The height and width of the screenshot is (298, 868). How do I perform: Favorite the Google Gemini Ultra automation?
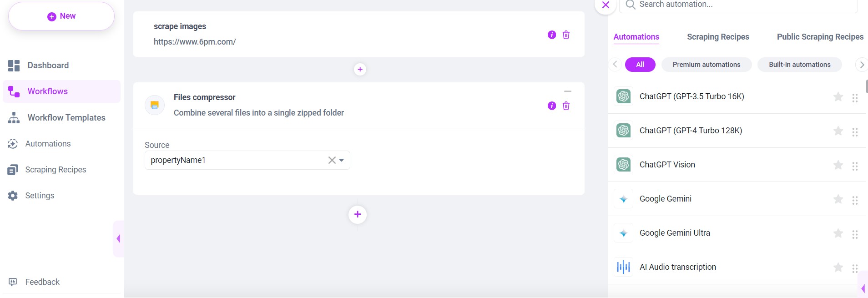[x=838, y=233]
